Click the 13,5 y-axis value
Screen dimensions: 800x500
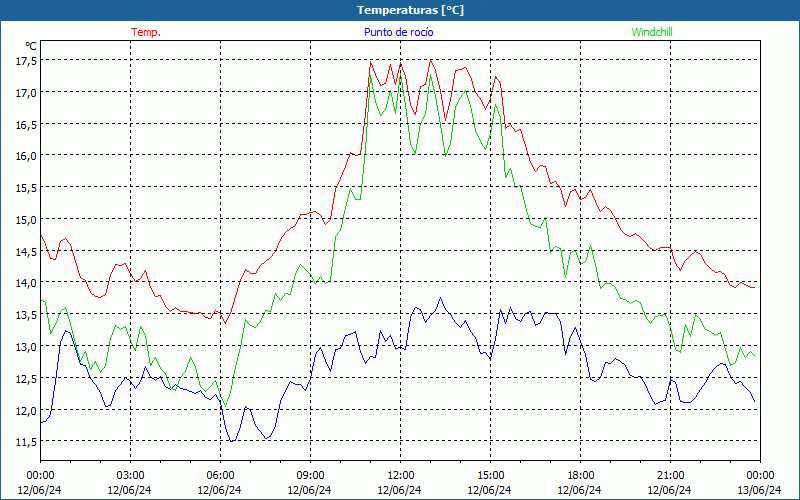(26, 314)
